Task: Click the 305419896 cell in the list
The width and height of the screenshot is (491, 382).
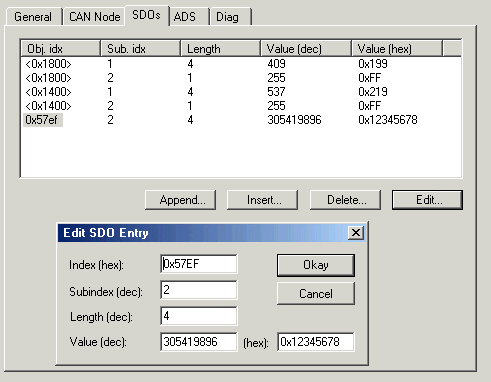Action: point(294,120)
